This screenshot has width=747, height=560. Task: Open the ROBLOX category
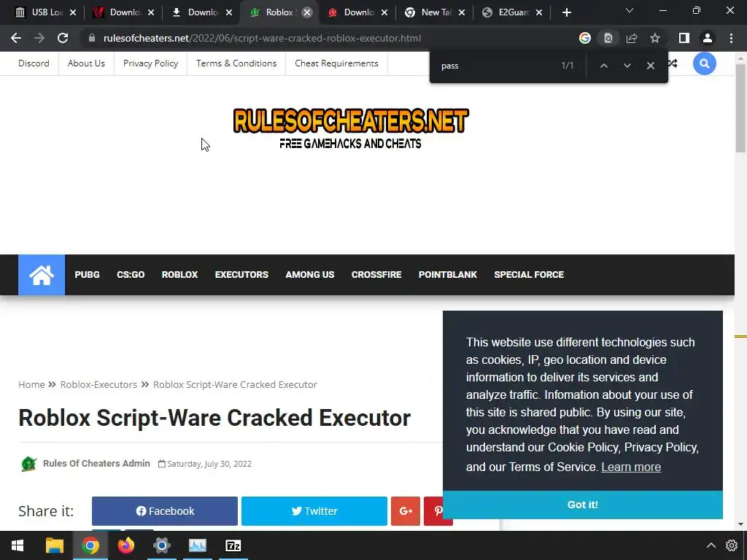click(179, 275)
